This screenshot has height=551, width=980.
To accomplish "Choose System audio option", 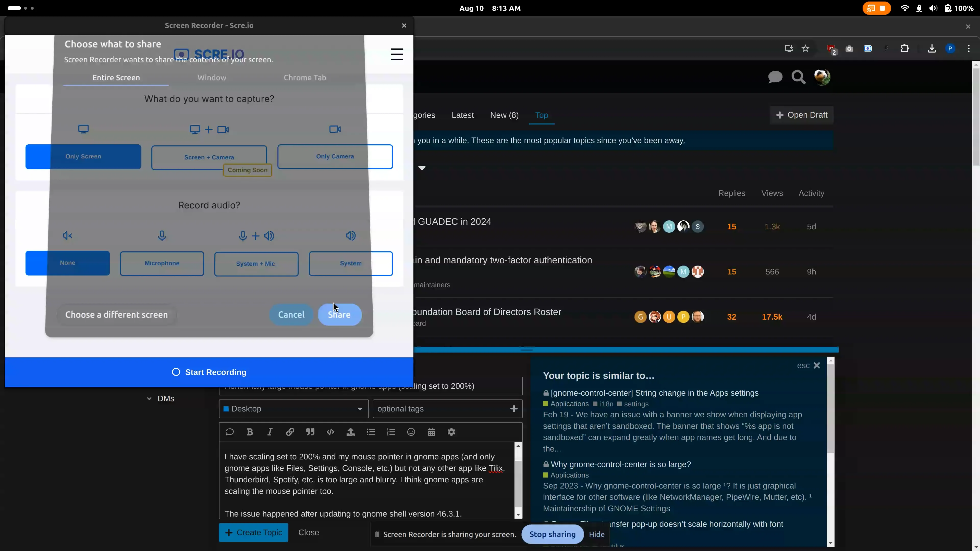I will pos(350,263).
